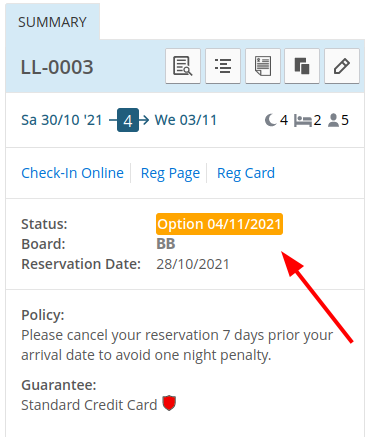Click the reservation date 28/10/2021
372x437 pixels.
tap(193, 264)
